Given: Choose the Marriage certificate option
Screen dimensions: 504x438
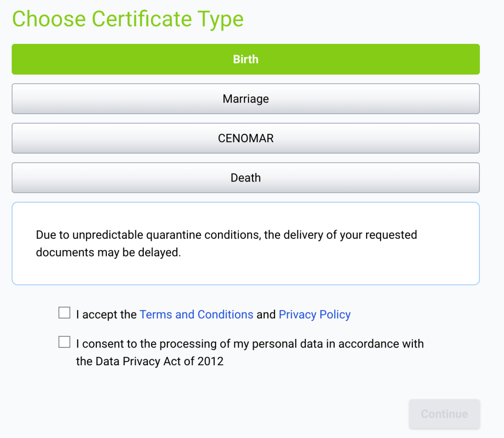Looking at the screenshot, I should click(246, 99).
